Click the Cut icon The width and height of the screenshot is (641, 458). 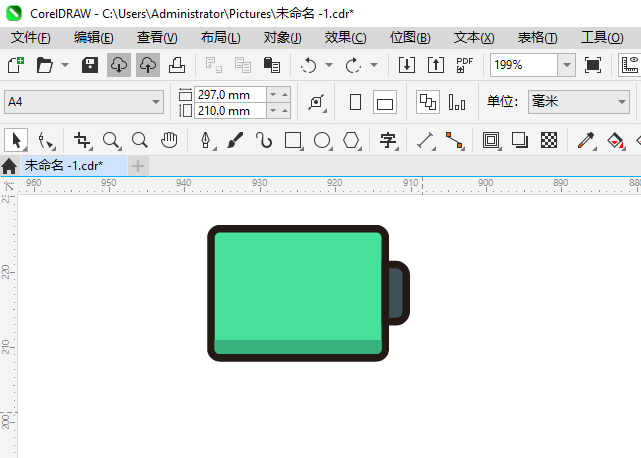point(214,65)
